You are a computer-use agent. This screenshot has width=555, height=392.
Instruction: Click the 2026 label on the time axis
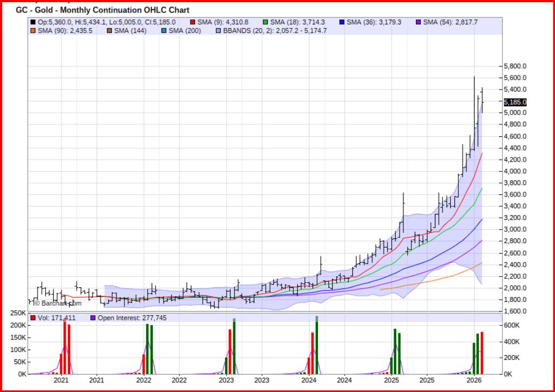(475, 381)
